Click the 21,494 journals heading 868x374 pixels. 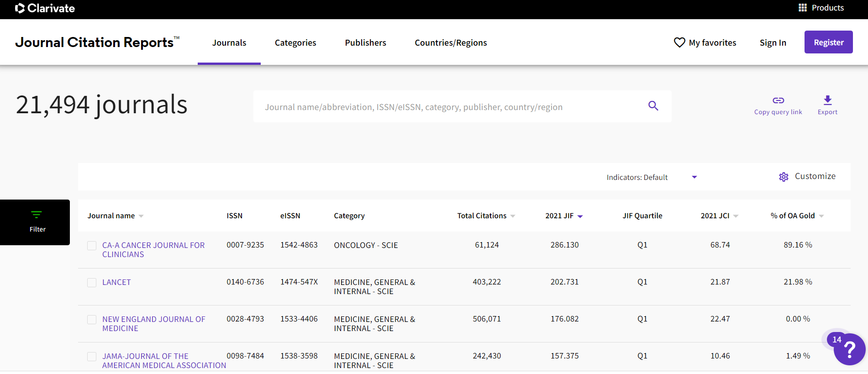click(x=102, y=105)
